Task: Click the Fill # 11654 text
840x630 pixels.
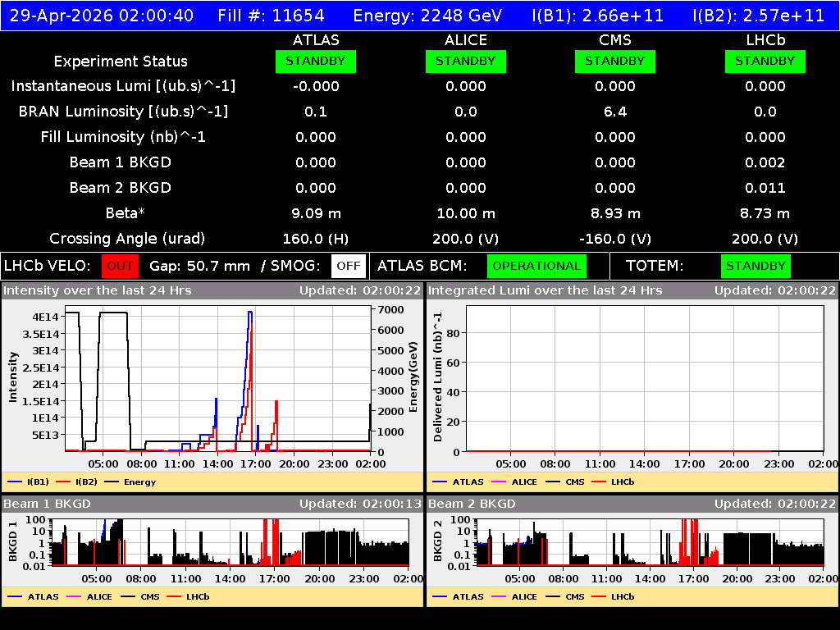Action: click(271, 16)
